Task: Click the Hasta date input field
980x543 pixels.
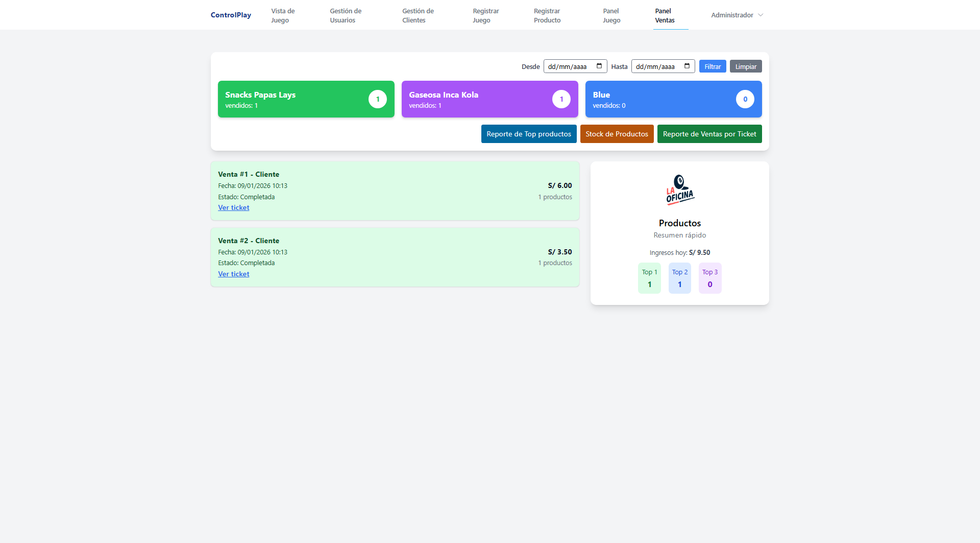Action: pos(655,66)
